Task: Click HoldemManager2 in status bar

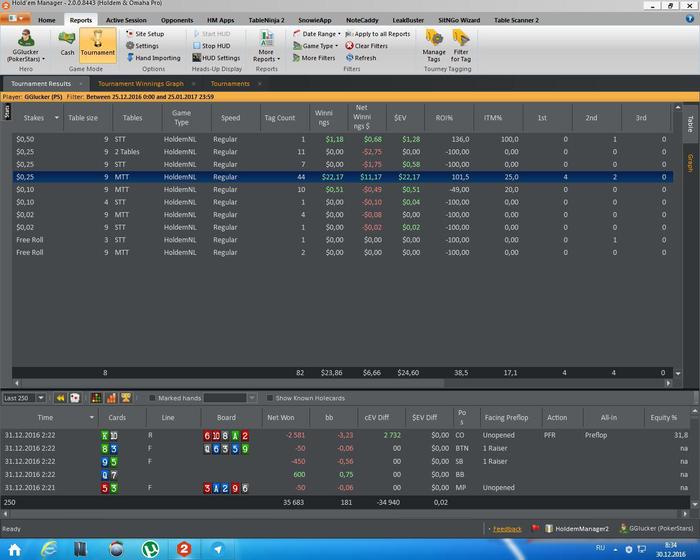Action: pyautogui.click(x=576, y=529)
